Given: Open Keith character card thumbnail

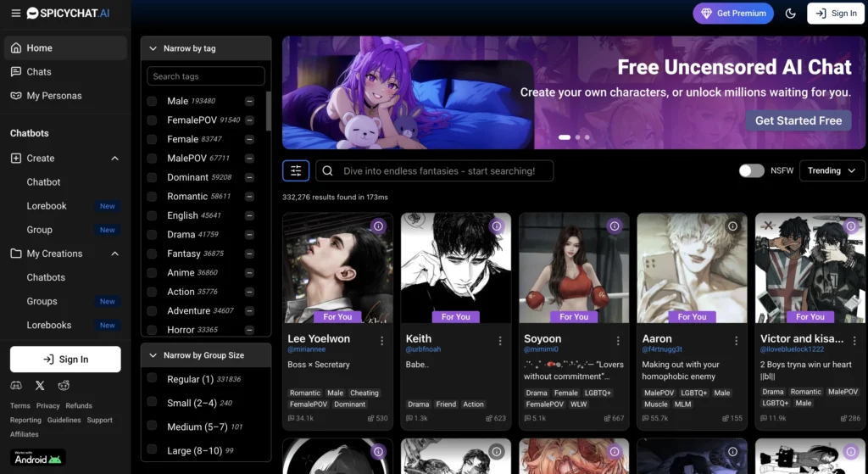Looking at the screenshot, I should 455,268.
